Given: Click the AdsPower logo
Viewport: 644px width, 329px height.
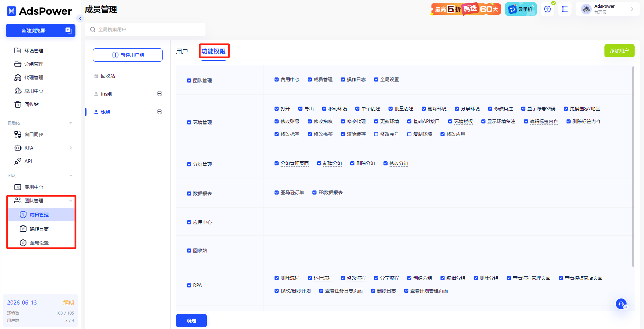Looking at the screenshot, I should click(x=39, y=11).
